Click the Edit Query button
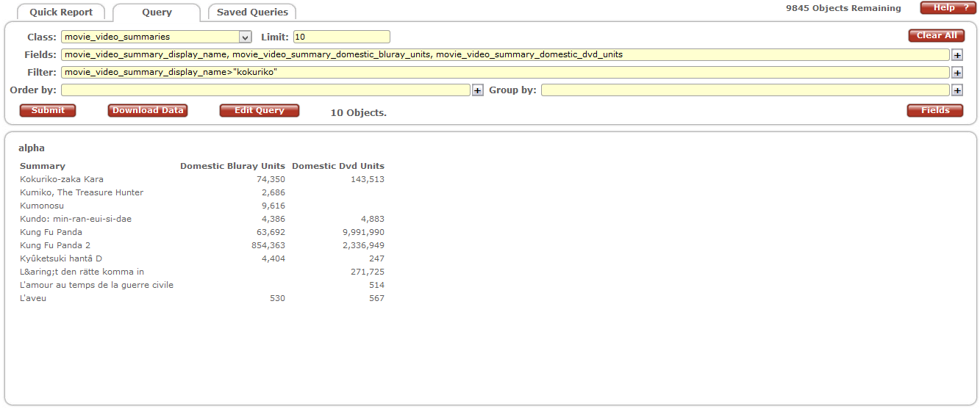 (x=259, y=110)
